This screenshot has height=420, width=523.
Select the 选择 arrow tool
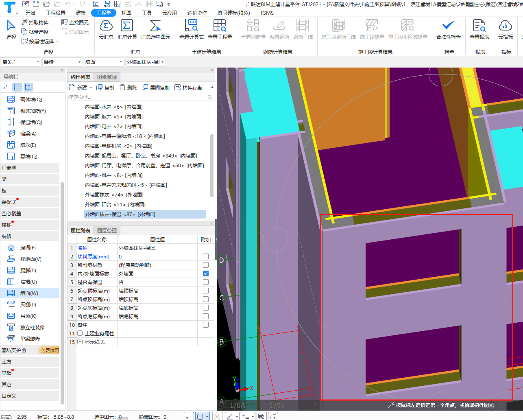11,29
